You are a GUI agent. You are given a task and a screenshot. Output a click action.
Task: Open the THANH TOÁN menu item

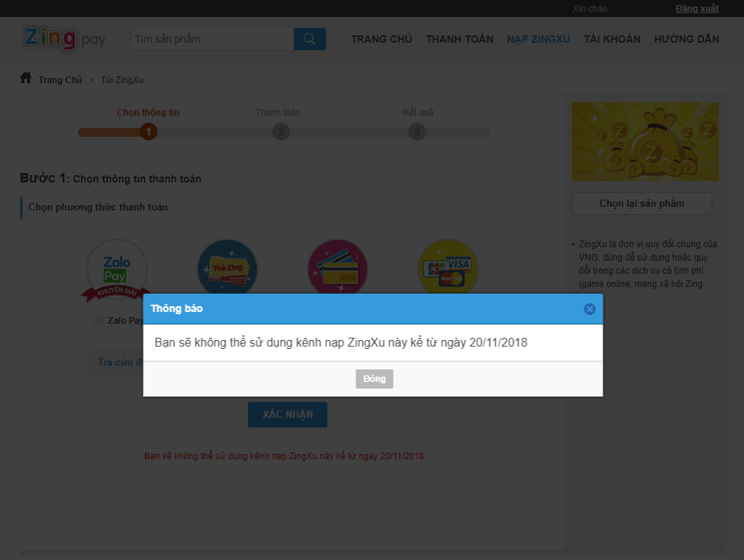click(460, 39)
